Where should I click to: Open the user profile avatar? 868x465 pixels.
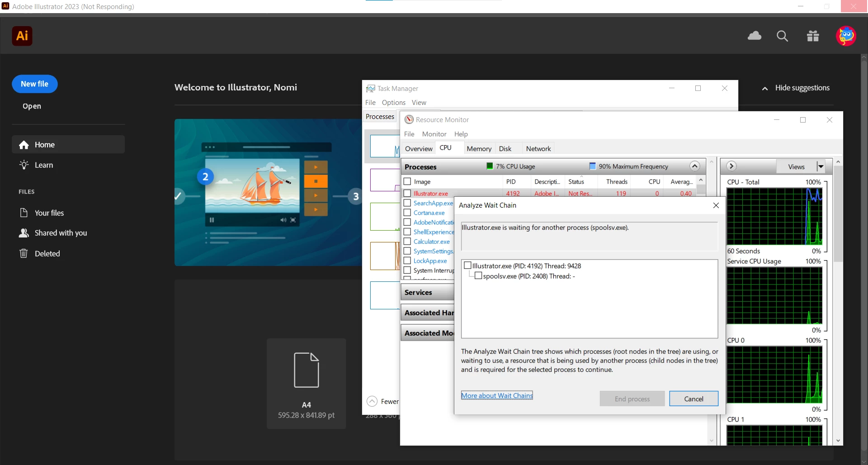pos(846,36)
